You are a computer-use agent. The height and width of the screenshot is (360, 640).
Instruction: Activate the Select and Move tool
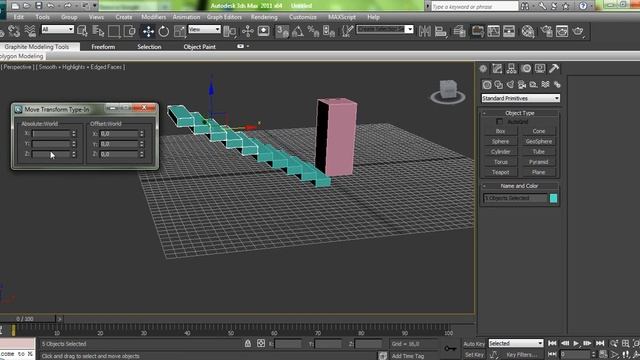pos(148,31)
